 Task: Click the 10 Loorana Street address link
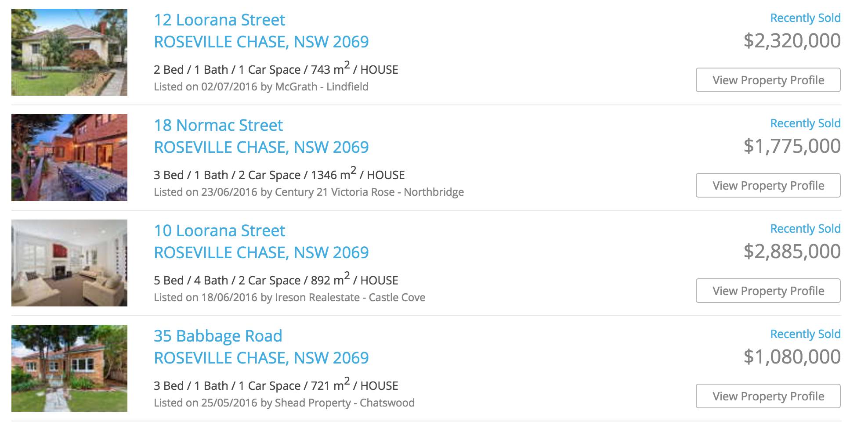pyautogui.click(x=219, y=231)
